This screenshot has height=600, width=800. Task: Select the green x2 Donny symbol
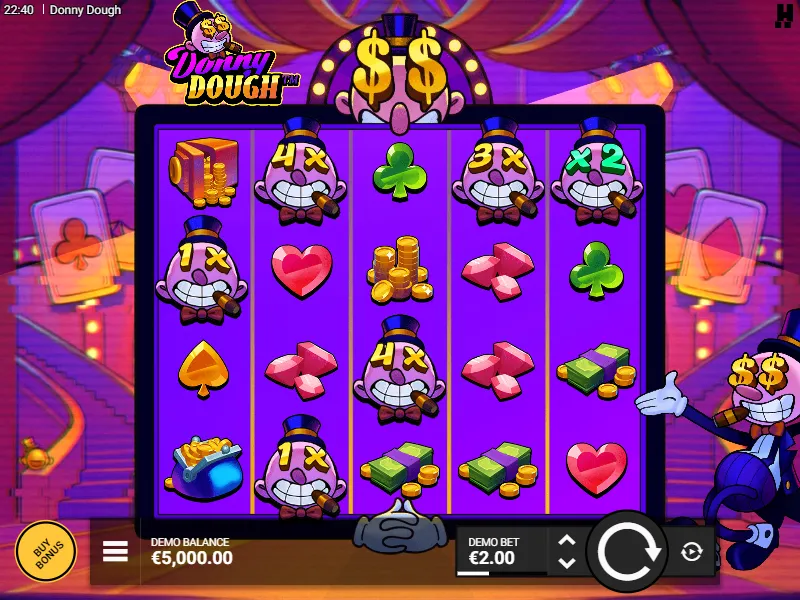click(x=596, y=171)
